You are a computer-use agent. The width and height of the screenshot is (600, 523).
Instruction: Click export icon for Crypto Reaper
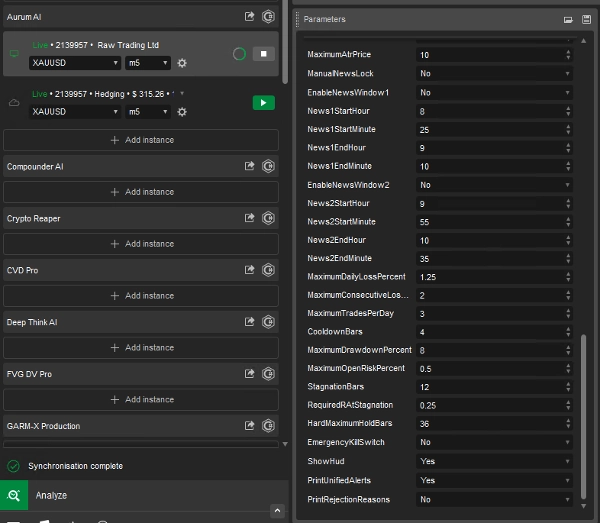pos(249,218)
